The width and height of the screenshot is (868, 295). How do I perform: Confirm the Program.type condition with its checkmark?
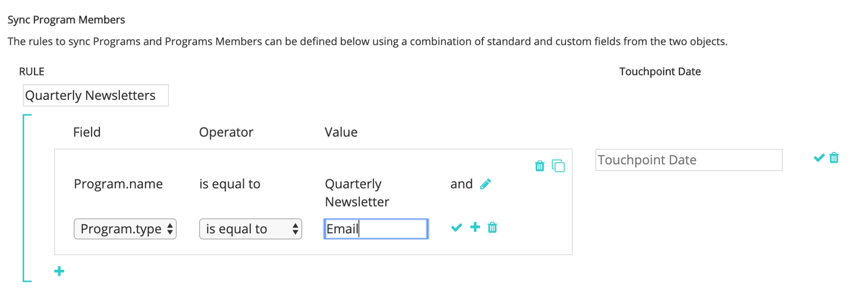456,227
